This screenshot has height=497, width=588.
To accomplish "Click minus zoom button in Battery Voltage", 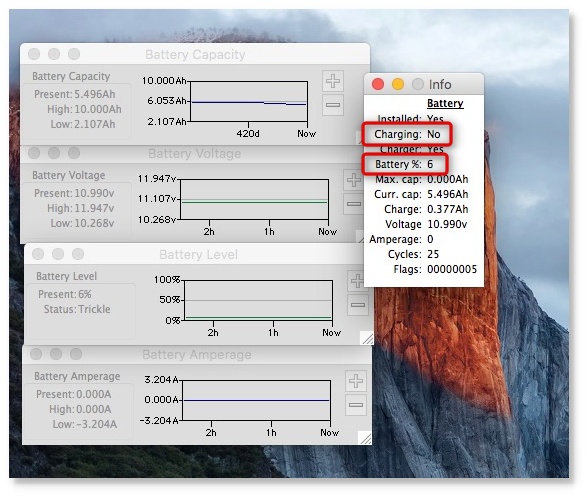I will pyautogui.click(x=353, y=204).
